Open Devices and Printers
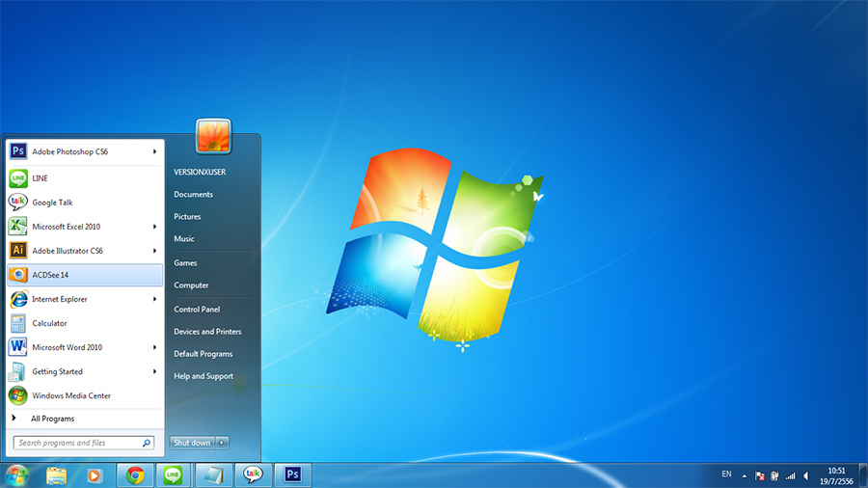This screenshot has height=488, width=868. point(207,332)
